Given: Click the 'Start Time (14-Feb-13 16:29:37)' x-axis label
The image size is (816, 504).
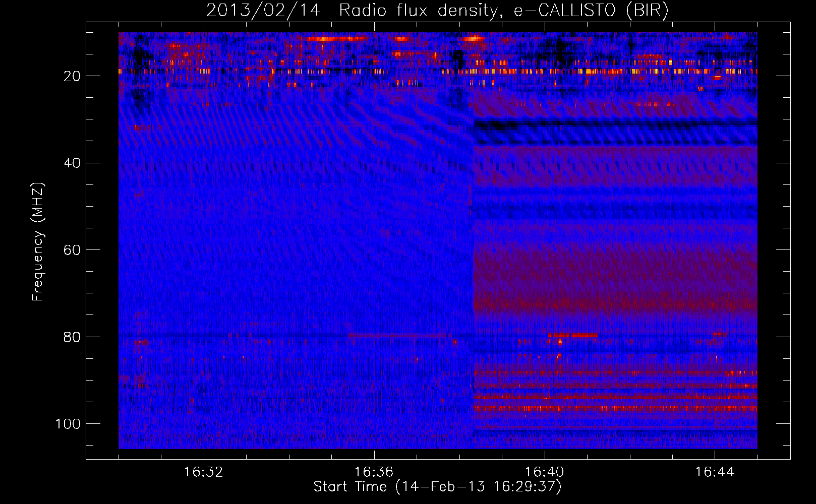Looking at the screenshot, I should [438, 487].
